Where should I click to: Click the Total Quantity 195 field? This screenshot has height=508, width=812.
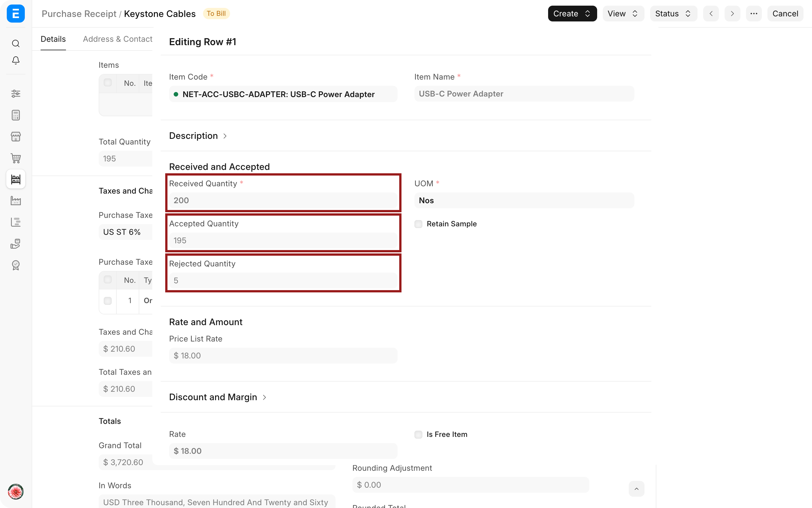click(x=125, y=159)
